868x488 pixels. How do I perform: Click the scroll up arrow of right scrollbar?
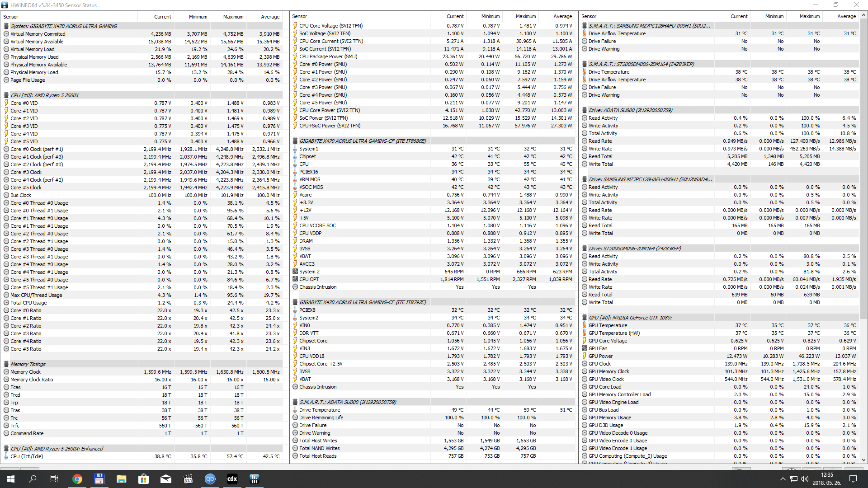863,15
